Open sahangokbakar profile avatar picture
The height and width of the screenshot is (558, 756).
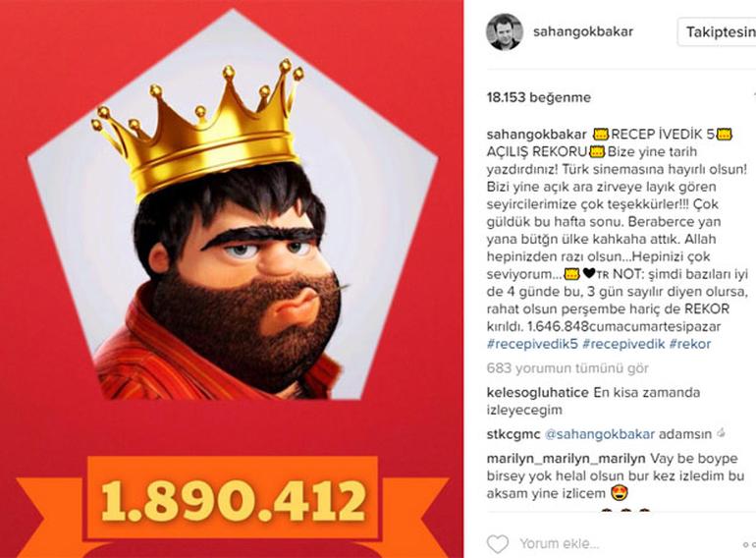coord(505,31)
